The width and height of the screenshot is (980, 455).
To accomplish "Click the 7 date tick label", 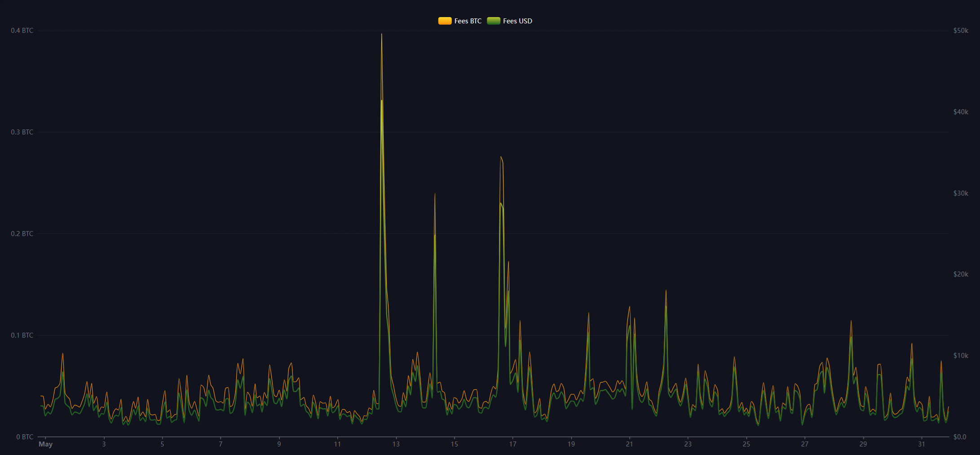I will pos(221,444).
